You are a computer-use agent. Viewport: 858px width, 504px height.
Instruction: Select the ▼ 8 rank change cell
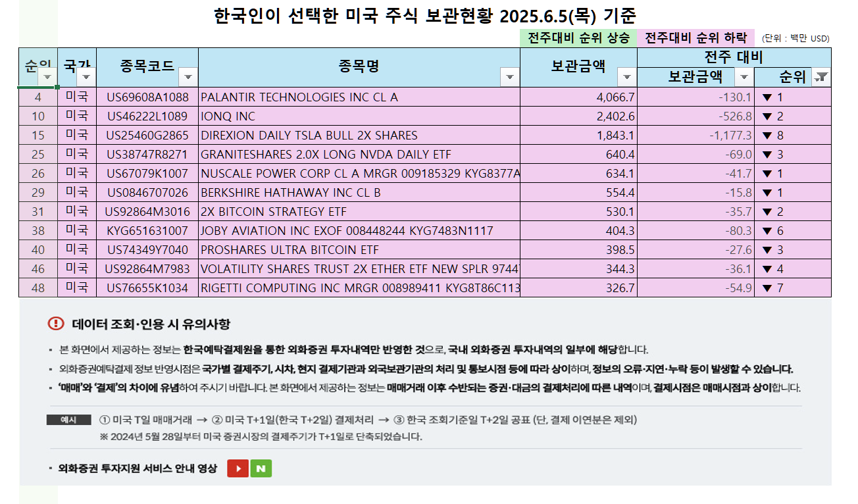click(793, 136)
